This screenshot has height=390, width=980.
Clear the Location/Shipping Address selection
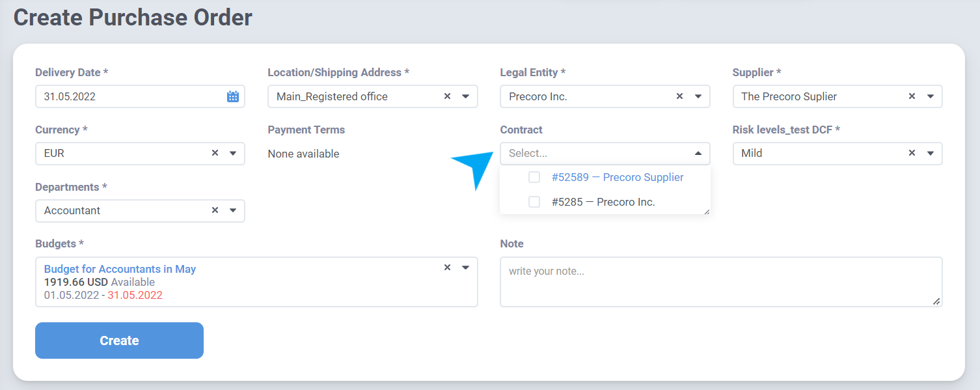coord(447,96)
